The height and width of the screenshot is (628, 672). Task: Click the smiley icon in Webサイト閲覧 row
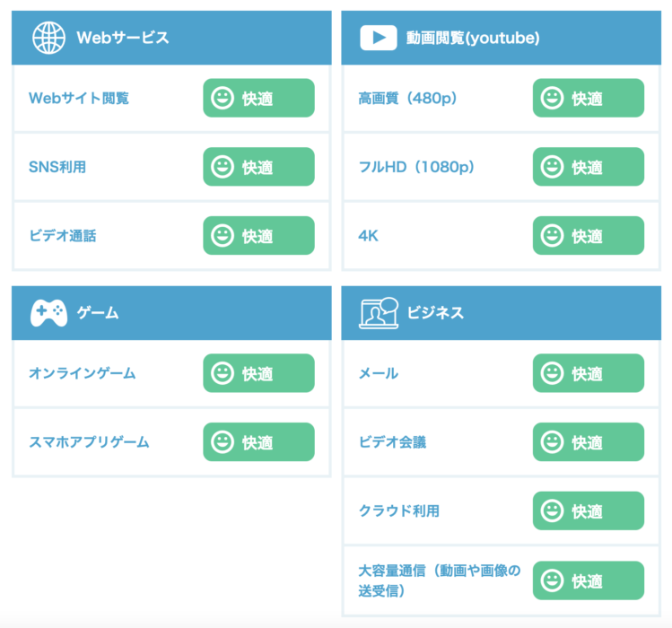coord(222,98)
